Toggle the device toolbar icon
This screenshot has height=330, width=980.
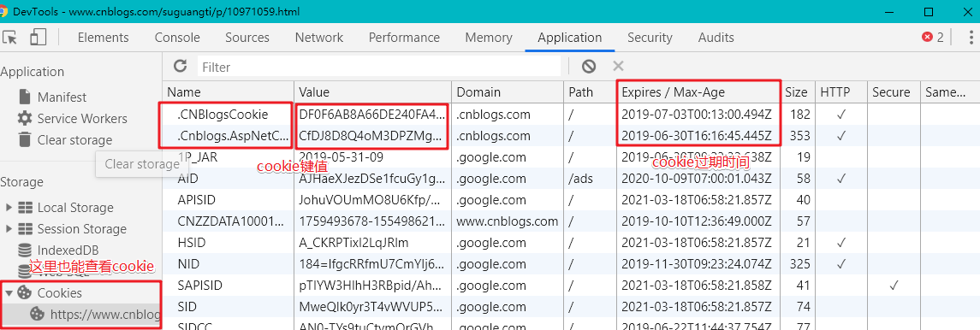coord(39,38)
